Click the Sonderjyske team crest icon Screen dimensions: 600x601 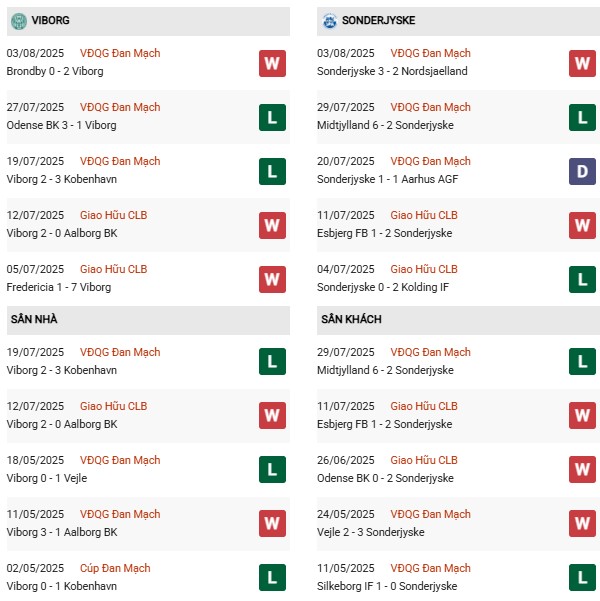pos(329,20)
